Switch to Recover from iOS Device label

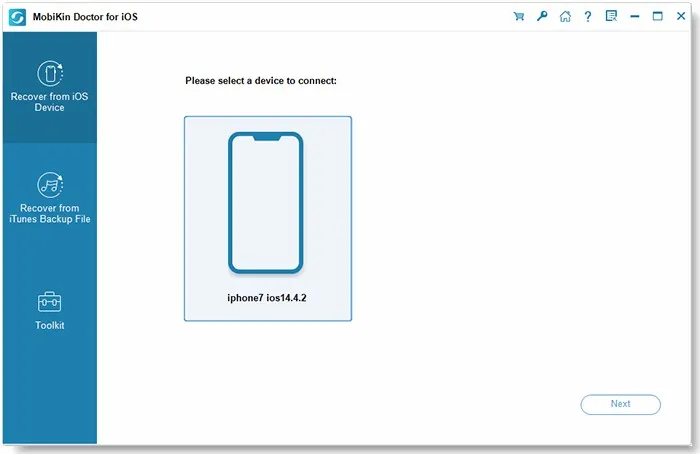pyautogui.click(x=49, y=102)
